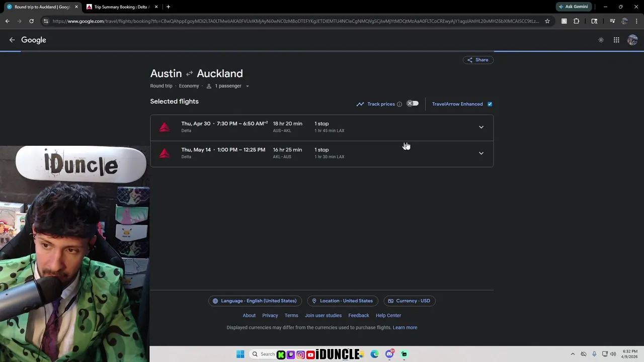The image size is (644, 362).
Task: Expand the Thu, May 14 flight details
Action: pyautogui.click(x=481, y=153)
